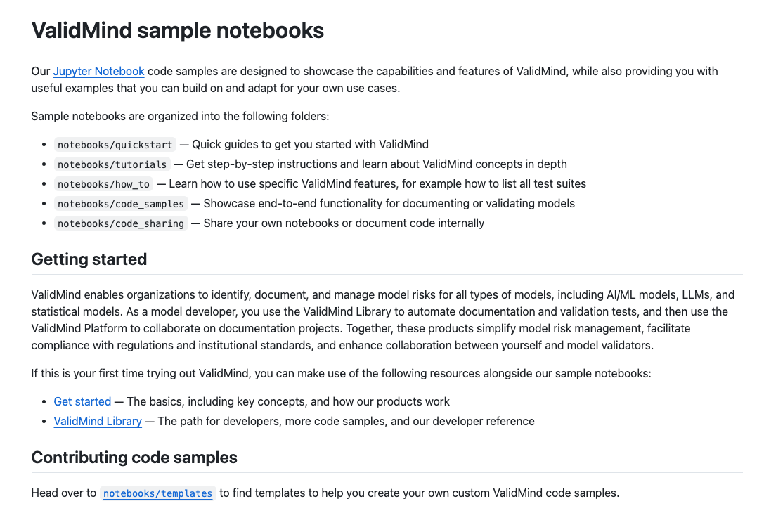Viewport: 764px width, 532px height.
Task: Click the 'Quick guides to get you started' text
Action: click(x=310, y=144)
